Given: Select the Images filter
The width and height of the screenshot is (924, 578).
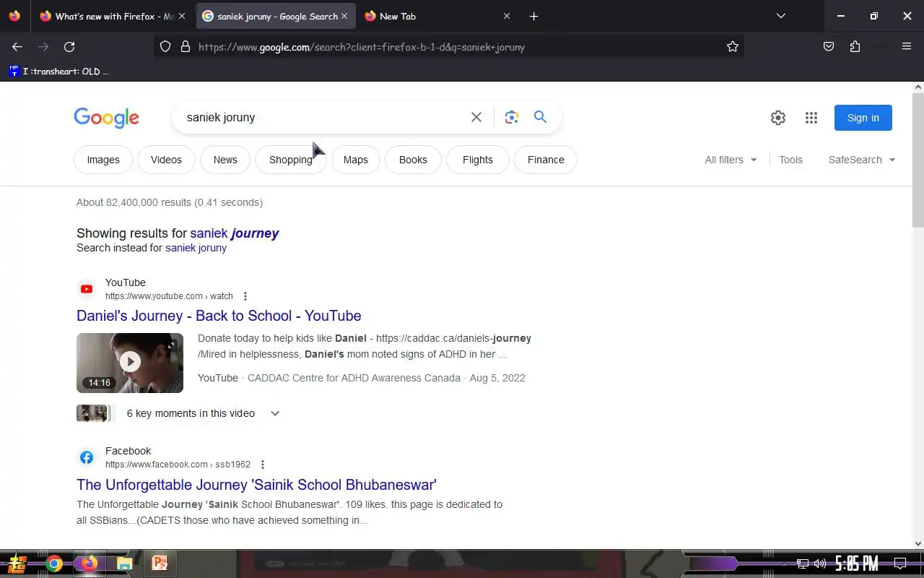Looking at the screenshot, I should click(103, 160).
